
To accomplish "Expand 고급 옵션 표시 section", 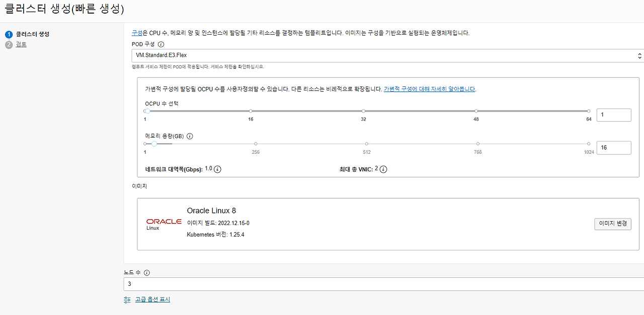I will [x=153, y=299].
